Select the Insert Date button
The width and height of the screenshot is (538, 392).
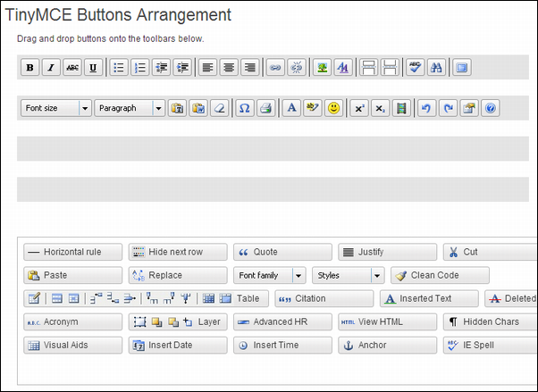178,346
